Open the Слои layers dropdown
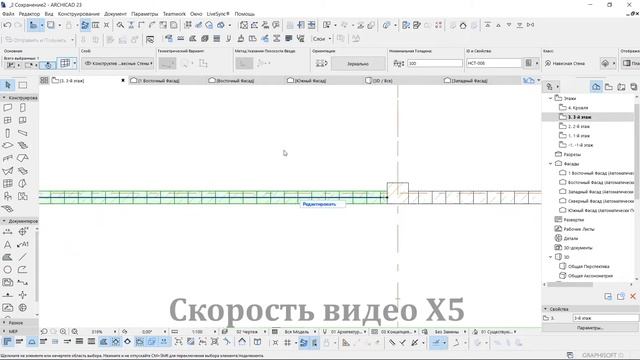The width and height of the screenshot is (640, 360). (322, 39)
